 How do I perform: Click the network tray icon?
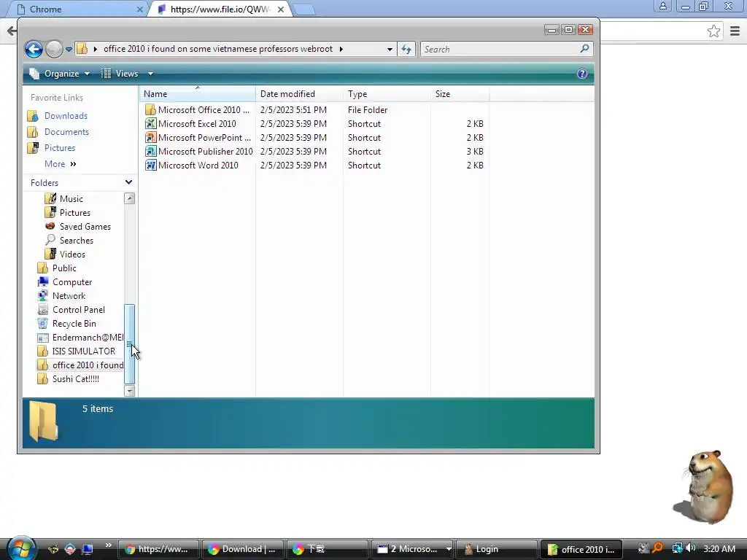click(677, 548)
